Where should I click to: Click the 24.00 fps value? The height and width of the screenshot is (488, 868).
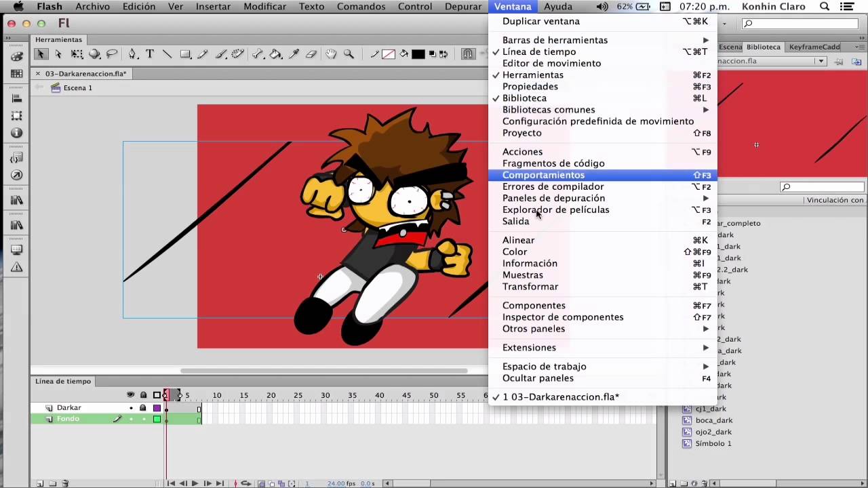pos(336,484)
